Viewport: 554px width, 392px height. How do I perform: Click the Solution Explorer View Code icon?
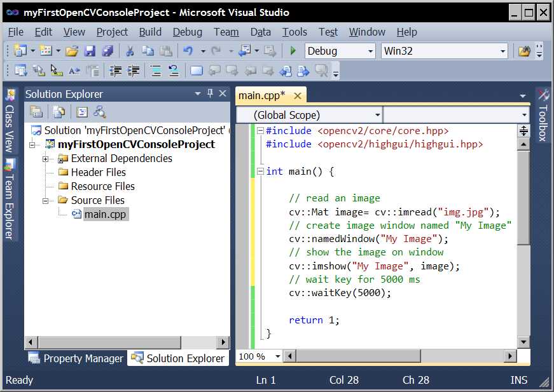pyautogui.click(x=82, y=112)
